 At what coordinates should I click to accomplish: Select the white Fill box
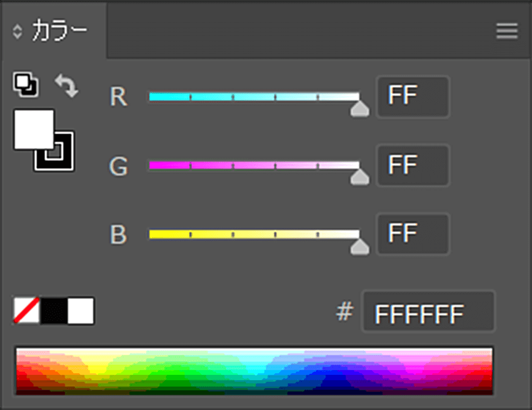(34, 129)
